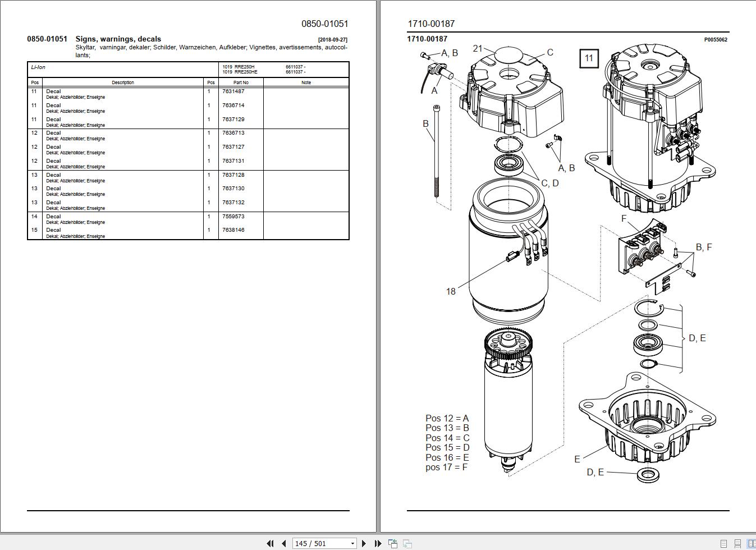Image resolution: width=756 pixels, height=550 pixels.
Task: Click part number 7631487
Action: [x=233, y=91]
